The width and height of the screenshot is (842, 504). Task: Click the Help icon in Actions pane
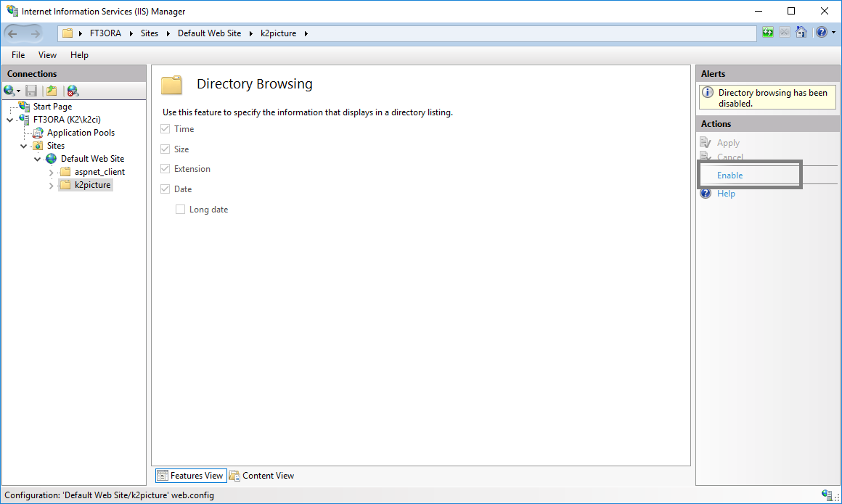706,193
